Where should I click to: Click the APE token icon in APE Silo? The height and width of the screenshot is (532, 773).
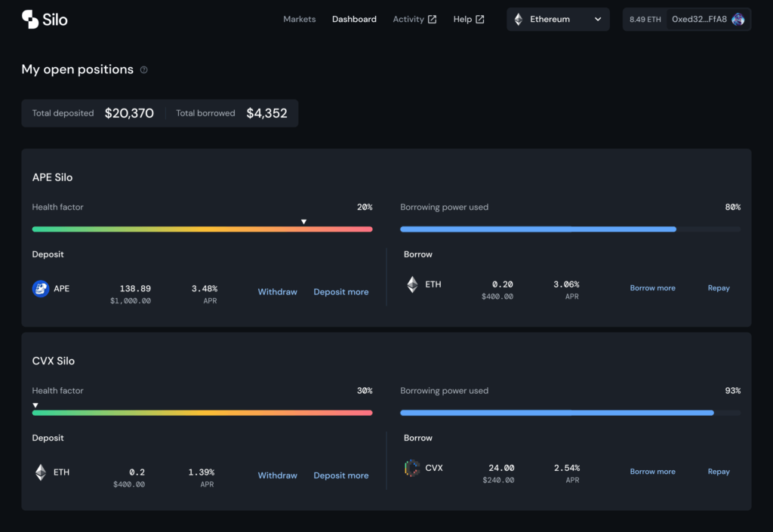41,289
